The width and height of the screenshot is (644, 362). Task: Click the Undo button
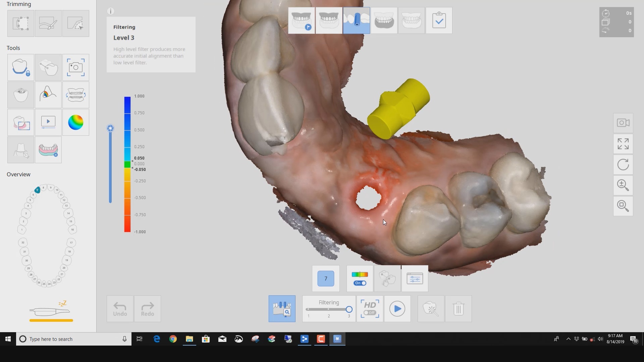pos(120,308)
